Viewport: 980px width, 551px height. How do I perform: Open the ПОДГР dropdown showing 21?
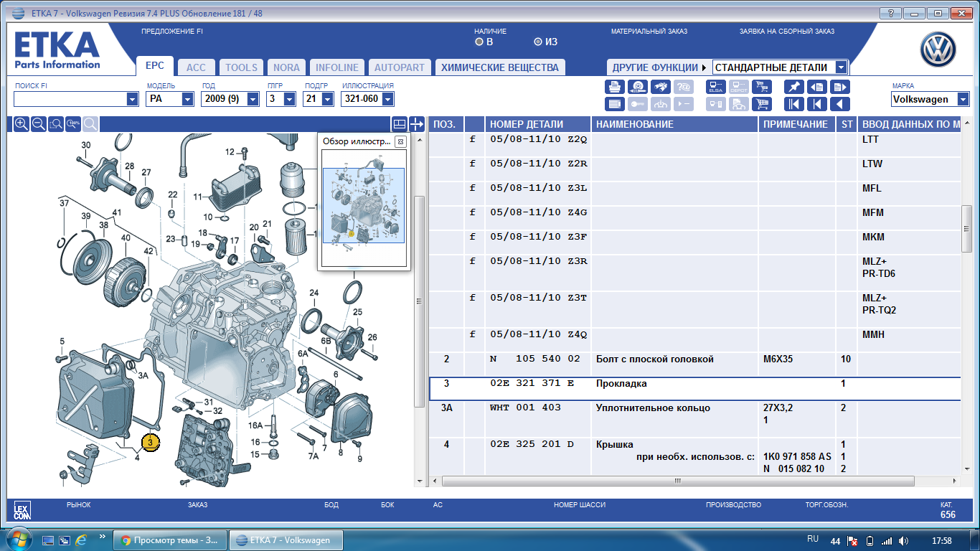click(x=329, y=99)
